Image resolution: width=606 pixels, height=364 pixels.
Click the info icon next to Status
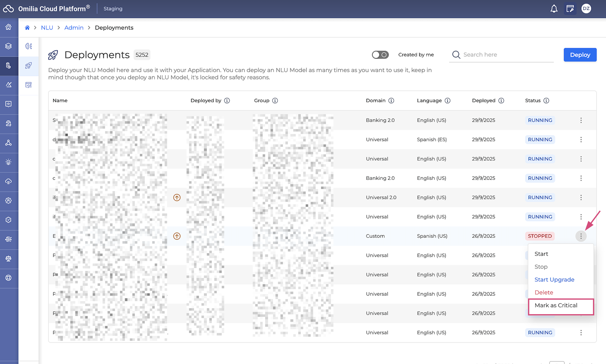tap(546, 101)
